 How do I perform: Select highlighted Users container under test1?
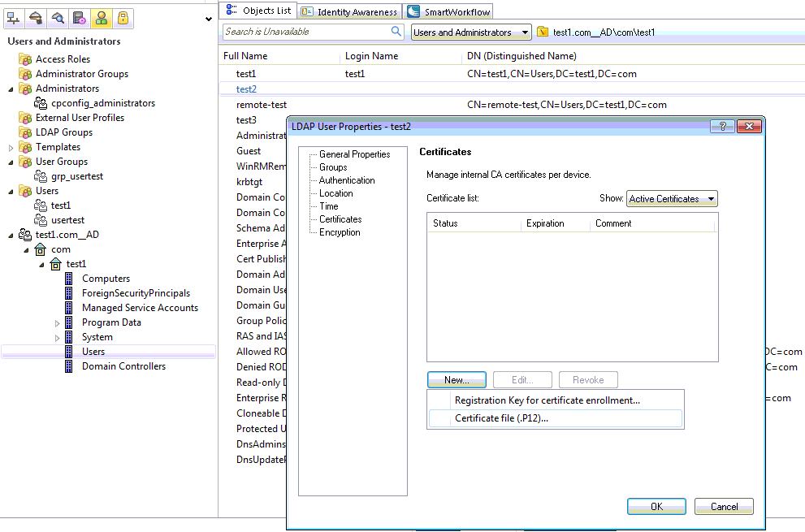[93, 352]
